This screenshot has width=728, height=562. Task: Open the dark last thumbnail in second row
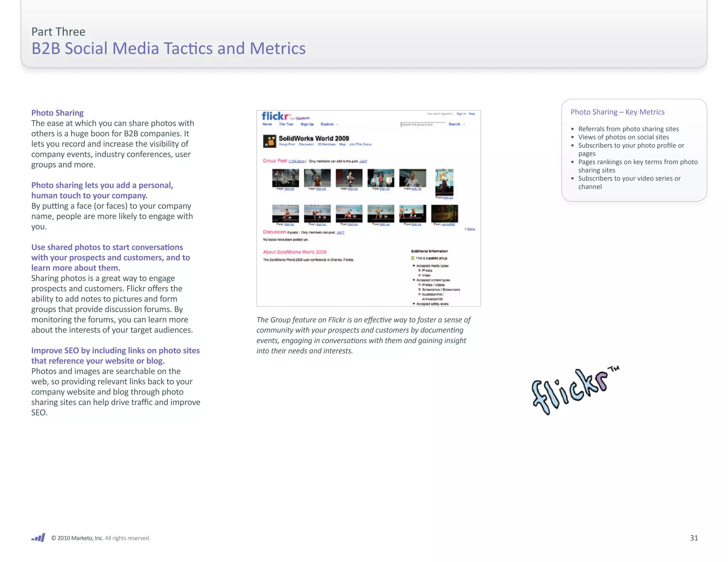click(444, 213)
